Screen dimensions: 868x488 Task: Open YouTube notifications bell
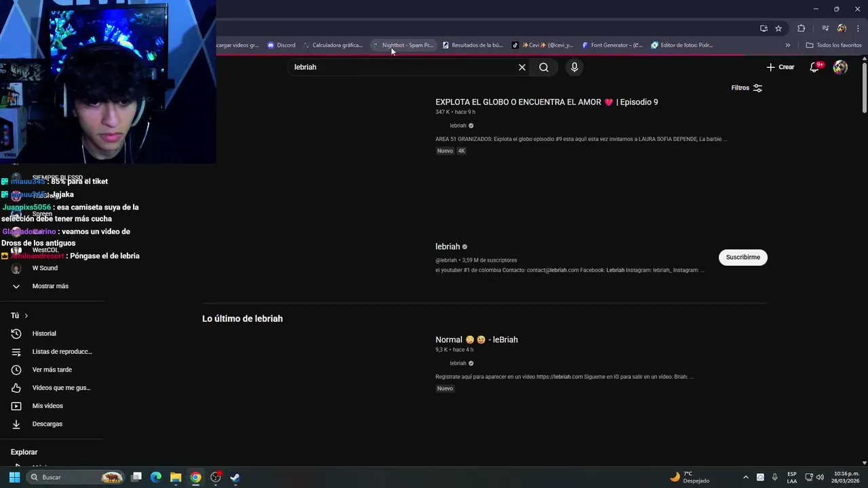coord(816,67)
